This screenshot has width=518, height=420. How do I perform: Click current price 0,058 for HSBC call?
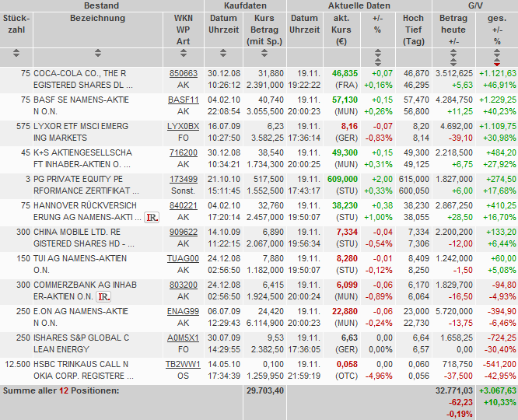pos(347,364)
